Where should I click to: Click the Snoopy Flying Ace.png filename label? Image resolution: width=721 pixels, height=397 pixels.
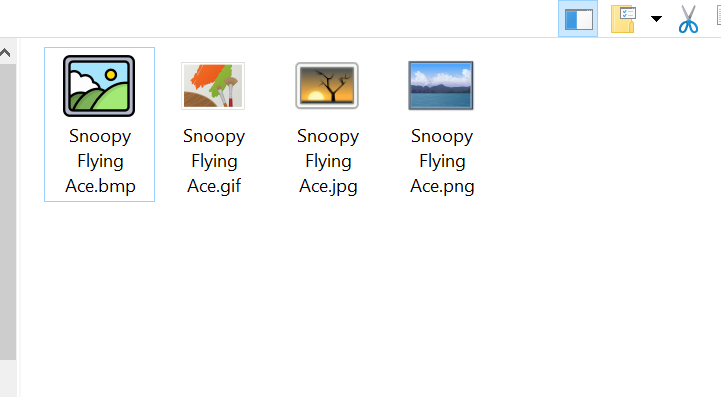click(x=442, y=161)
